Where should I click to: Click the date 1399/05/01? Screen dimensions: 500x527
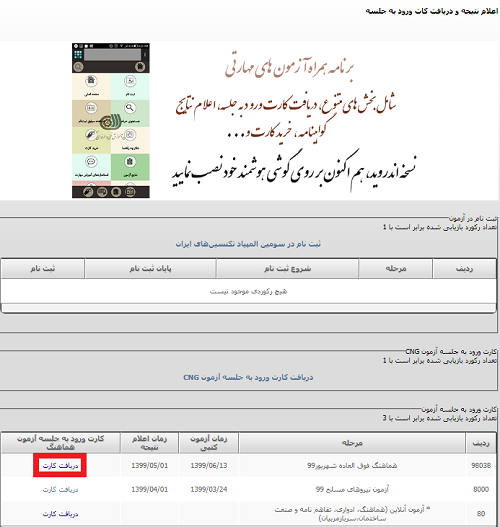[150, 465]
